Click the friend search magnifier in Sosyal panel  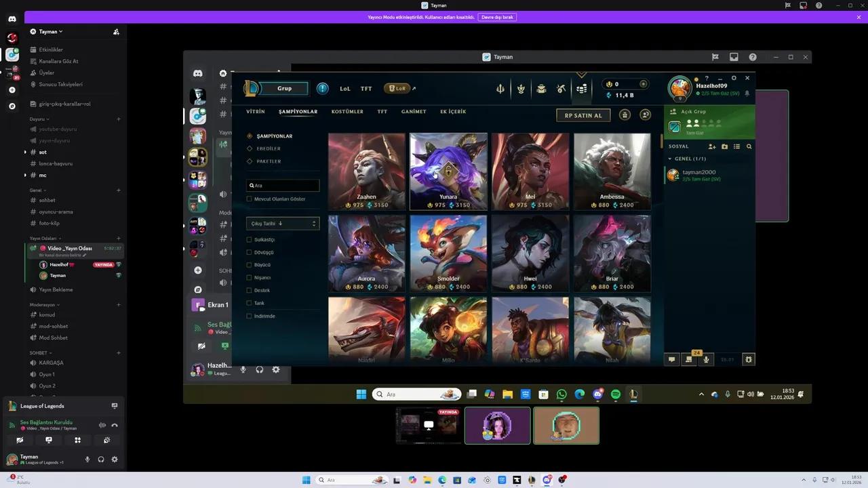coord(749,146)
